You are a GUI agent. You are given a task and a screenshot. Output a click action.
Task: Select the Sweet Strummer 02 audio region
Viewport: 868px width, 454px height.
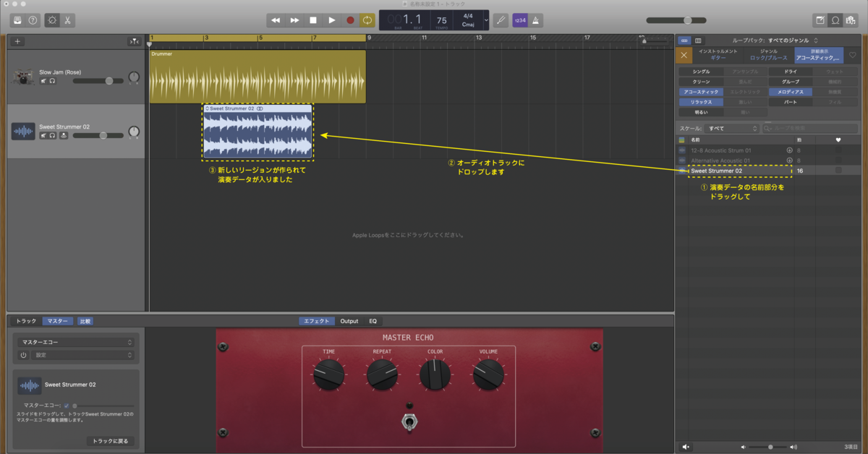(x=258, y=131)
